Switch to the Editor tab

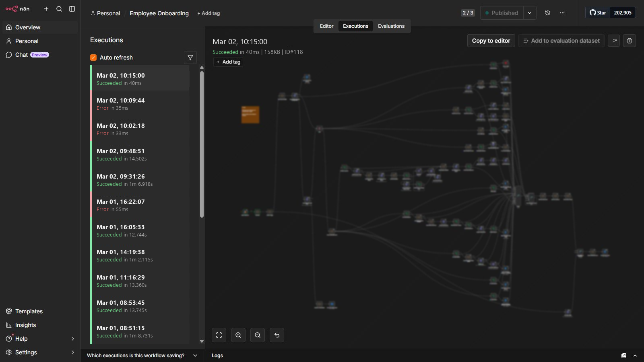pos(326,26)
